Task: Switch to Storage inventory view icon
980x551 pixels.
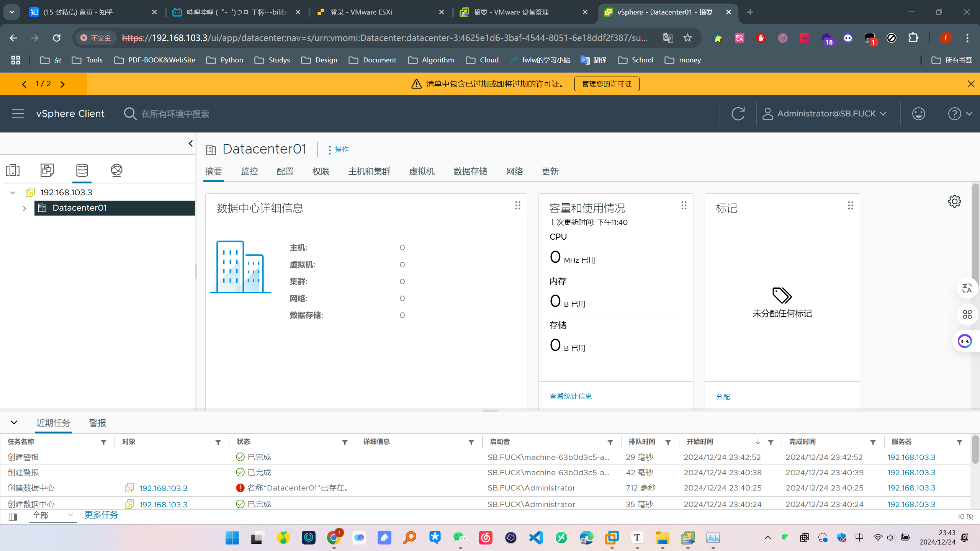Action: point(82,170)
